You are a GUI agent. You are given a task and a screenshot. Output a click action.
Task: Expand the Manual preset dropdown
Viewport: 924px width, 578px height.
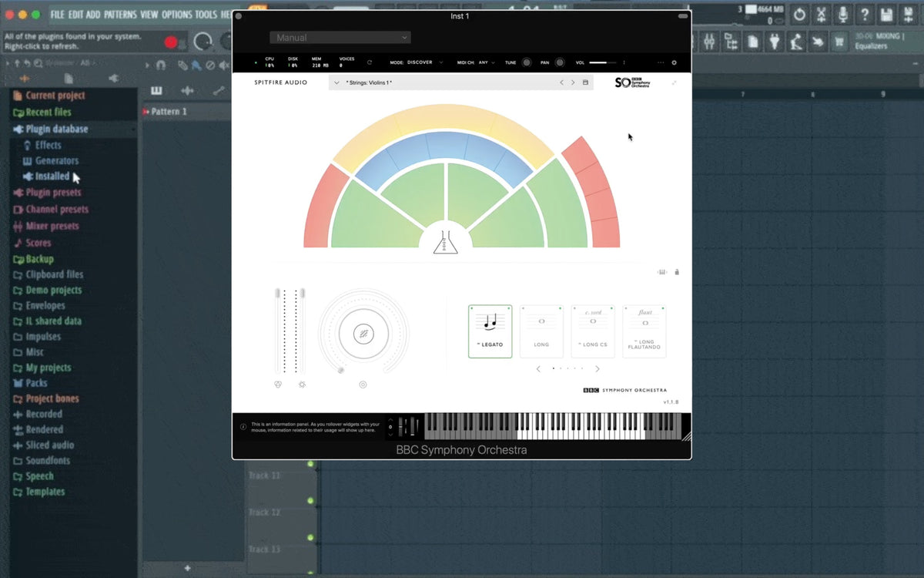click(x=340, y=38)
